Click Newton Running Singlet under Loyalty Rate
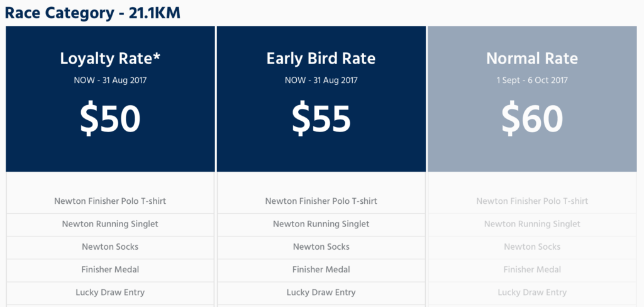The width and height of the screenshot is (644, 307). coord(110,224)
